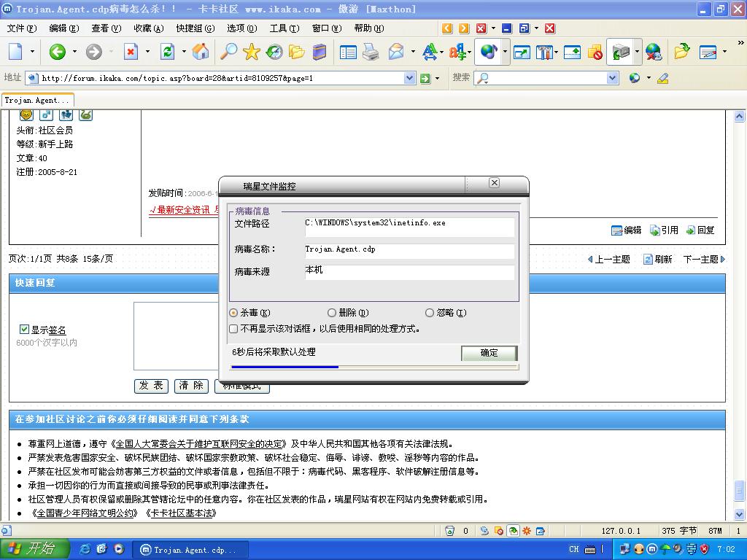Image resolution: width=747 pixels, height=560 pixels.
Task: Select the 杀毒(K) radio option
Action: click(233, 313)
